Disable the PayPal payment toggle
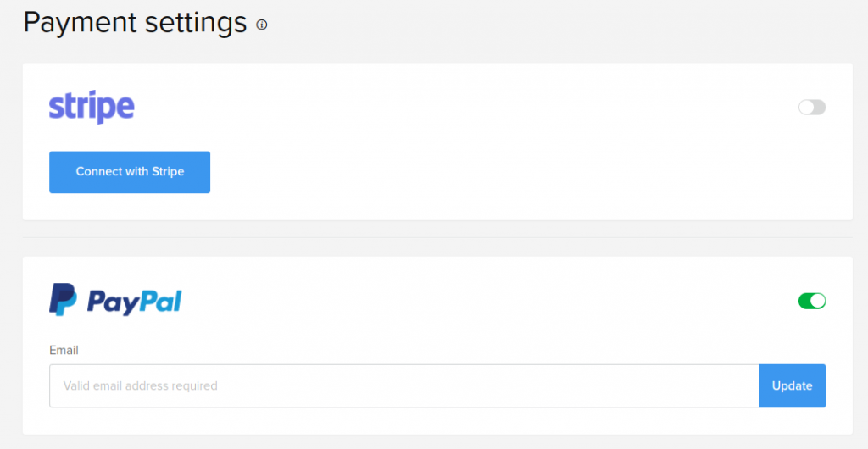 point(811,301)
